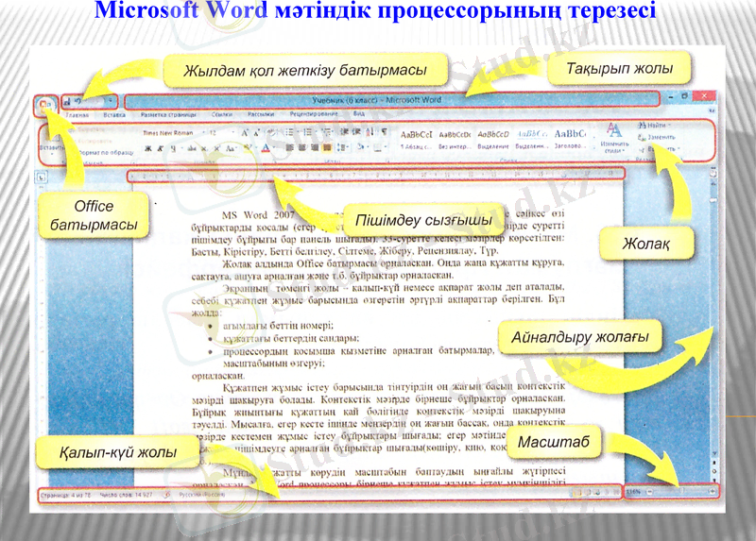Screen dimensions: 756x541
Task: Open the font size 12 box
Action: point(220,133)
